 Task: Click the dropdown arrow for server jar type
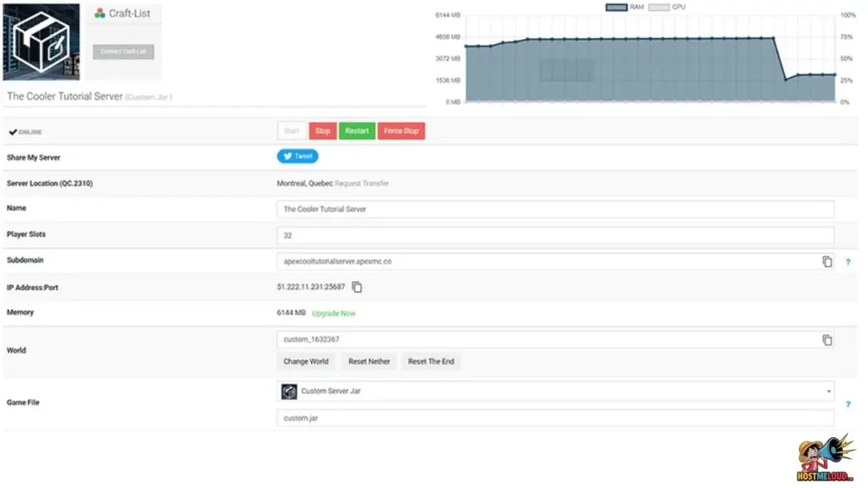pyautogui.click(x=828, y=391)
